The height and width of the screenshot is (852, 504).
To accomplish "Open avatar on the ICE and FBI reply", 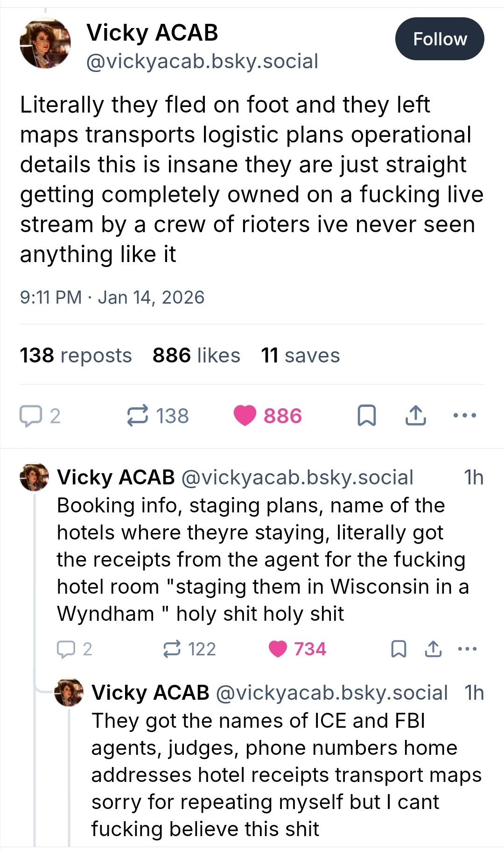I will click(69, 692).
